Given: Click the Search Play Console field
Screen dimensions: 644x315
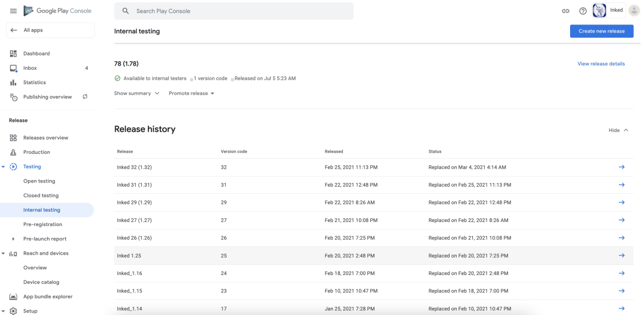Looking at the screenshot, I should pos(239,11).
